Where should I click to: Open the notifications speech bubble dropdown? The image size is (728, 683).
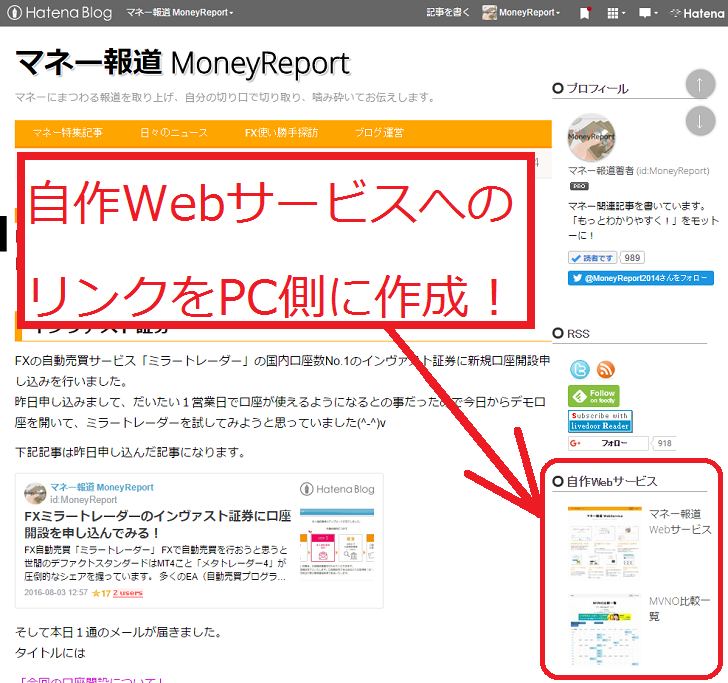pyautogui.click(x=648, y=13)
